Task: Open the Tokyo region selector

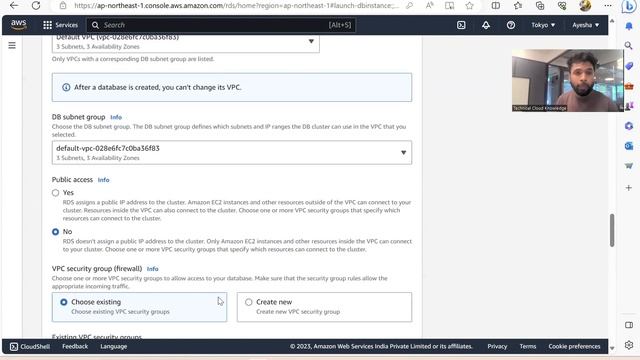Action: click(x=543, y=25)
